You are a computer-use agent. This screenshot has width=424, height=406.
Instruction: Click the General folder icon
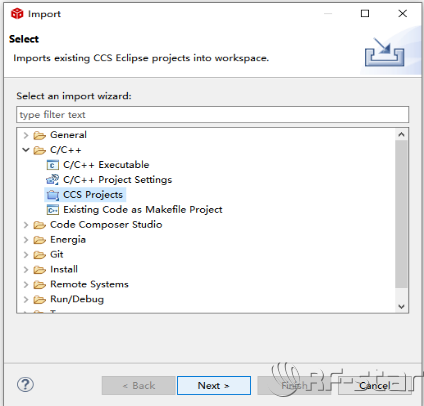40,135
